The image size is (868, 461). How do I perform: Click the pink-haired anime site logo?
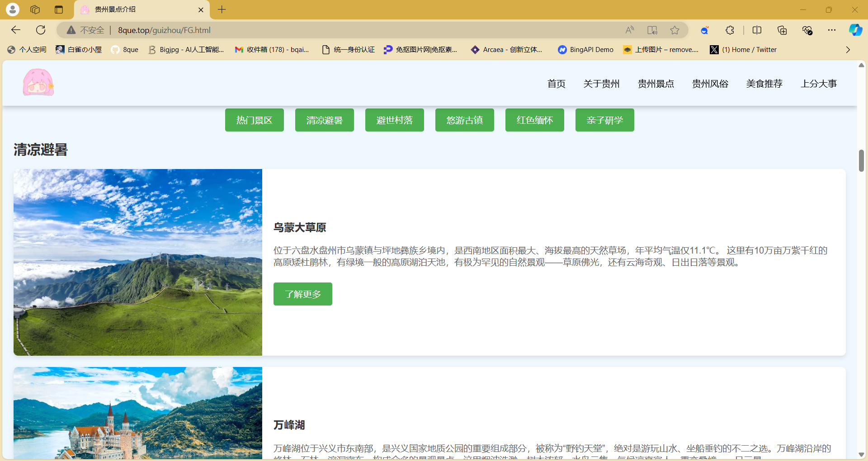click(x=38, y=83)
